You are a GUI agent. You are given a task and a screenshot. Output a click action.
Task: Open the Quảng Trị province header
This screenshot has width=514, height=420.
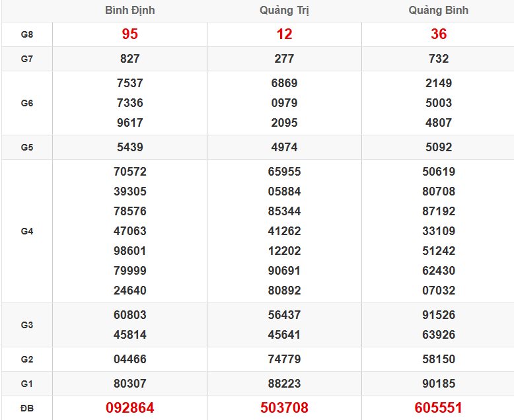pyautogui.click(x=284, y=11)
